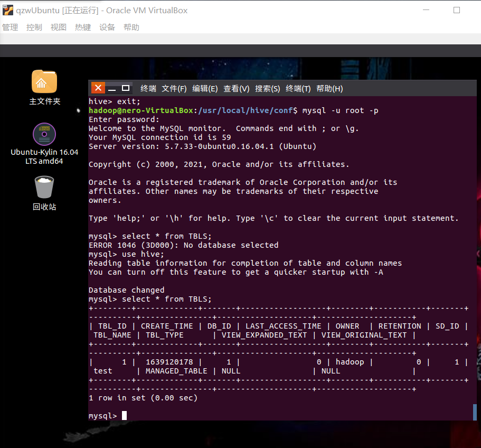Open the 帮助(H) terminal menu
Screen dimensions: 481x448
(x=329, y=89)
